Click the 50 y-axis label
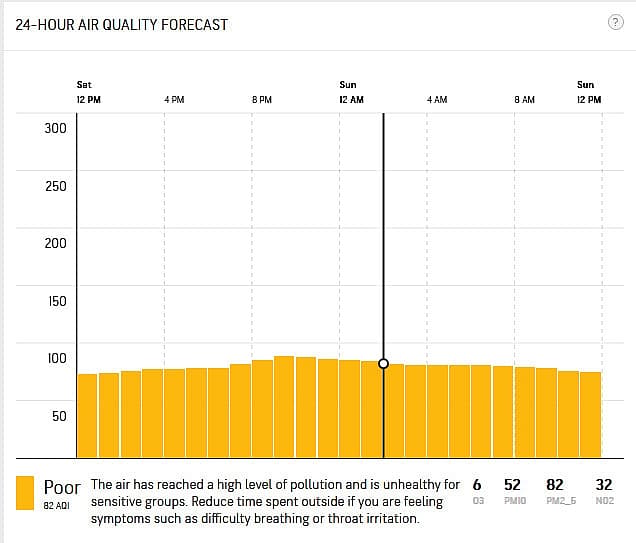 pos(59,416)
